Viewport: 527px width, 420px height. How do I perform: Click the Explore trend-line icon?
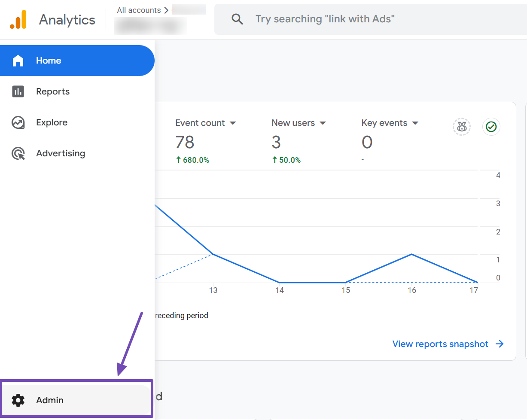(x=18, y=122)
